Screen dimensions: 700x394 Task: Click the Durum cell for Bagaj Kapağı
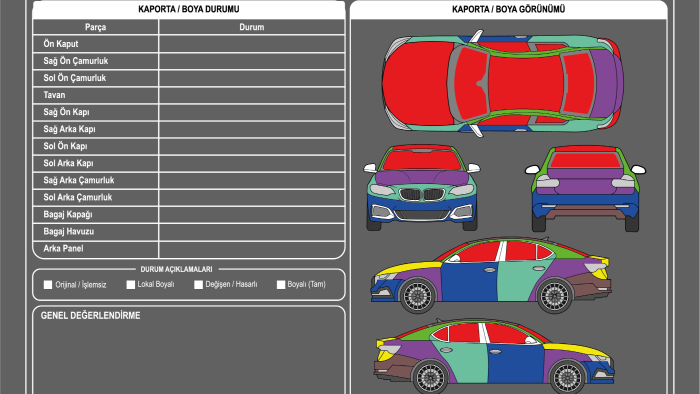pyautogui.click(x=252, y=215)
